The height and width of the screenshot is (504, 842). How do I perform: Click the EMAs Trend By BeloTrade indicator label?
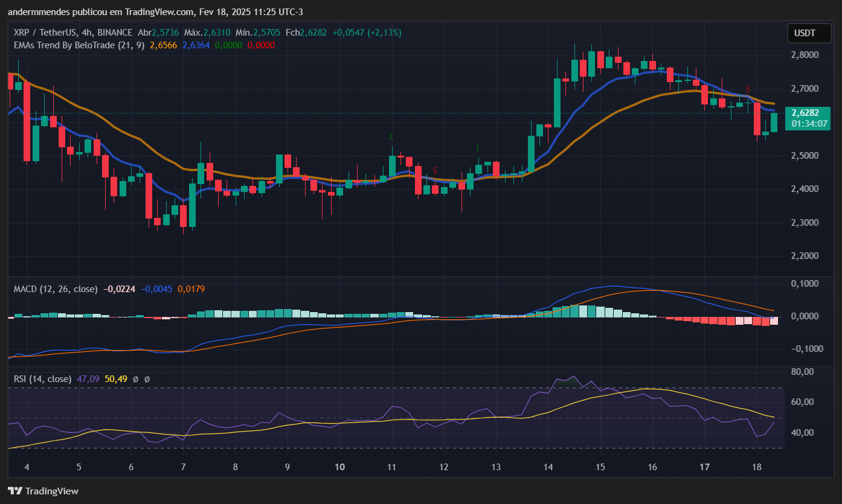(x=79, y=45)
